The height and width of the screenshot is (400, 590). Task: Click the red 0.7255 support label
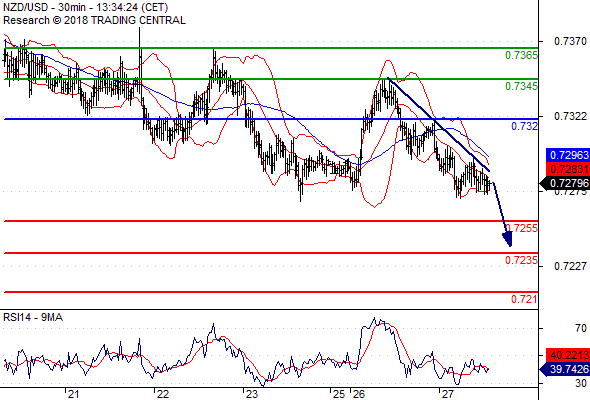tap(522, 228)
